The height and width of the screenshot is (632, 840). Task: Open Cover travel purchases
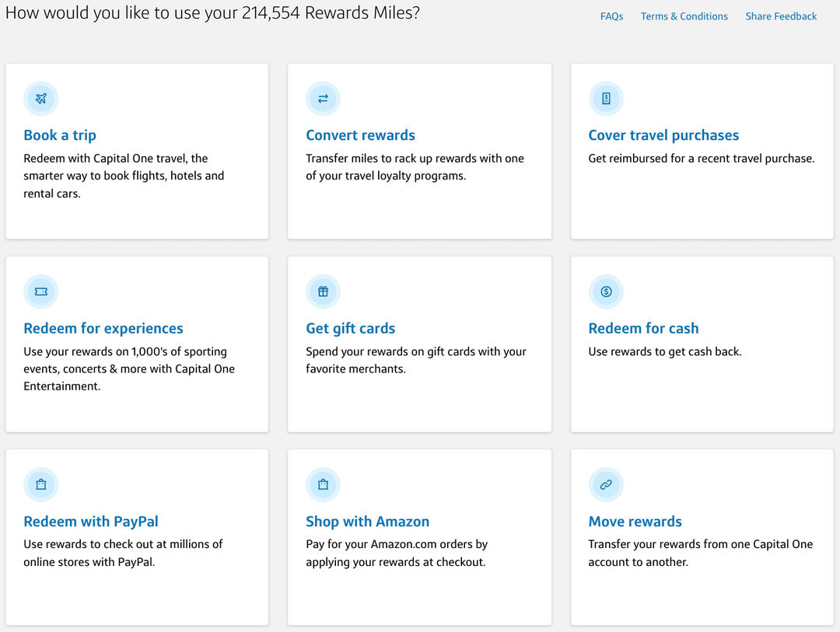click(x=663, y=135)
